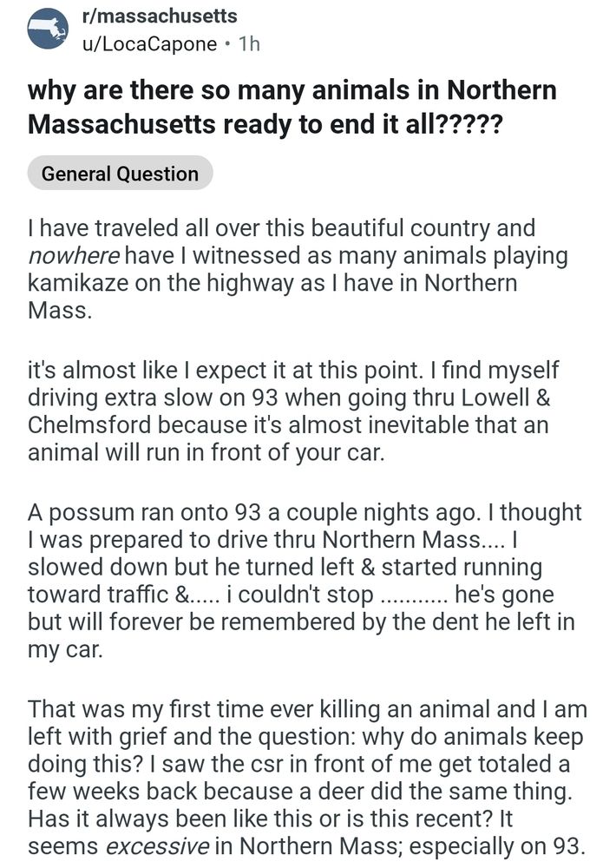Click paragraph starting "A possum ran onto 93"
Image resolution: width=616 pixels, height=868 pixels.
305,580
